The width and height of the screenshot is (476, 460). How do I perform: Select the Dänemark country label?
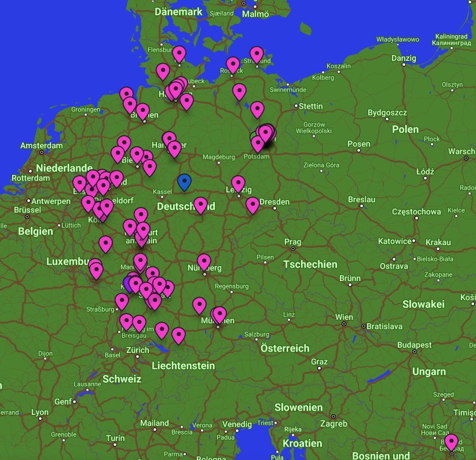178,12
